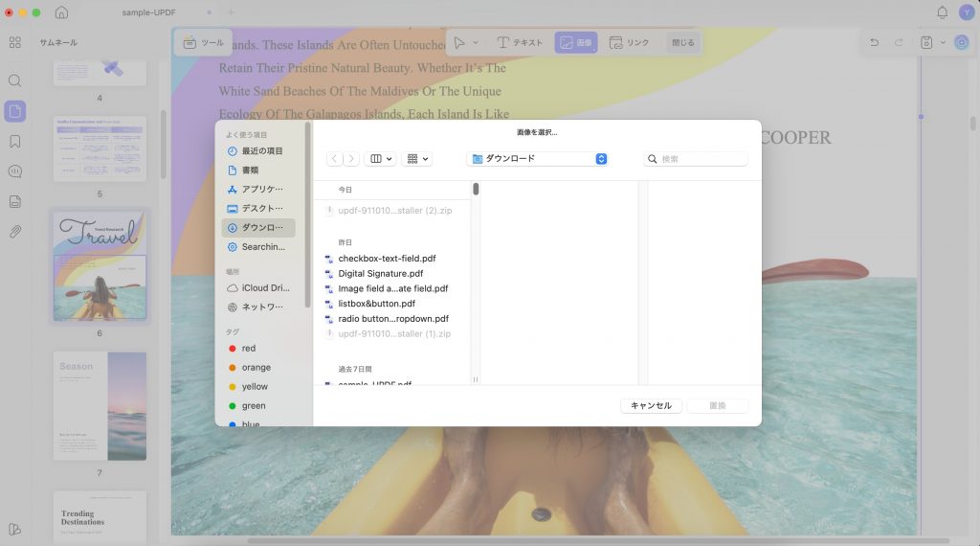Open the grouping options dropdown
Image resolution: width=980 pixels, height=546 pixels.
pyautogui.click(x=417, y=159)
